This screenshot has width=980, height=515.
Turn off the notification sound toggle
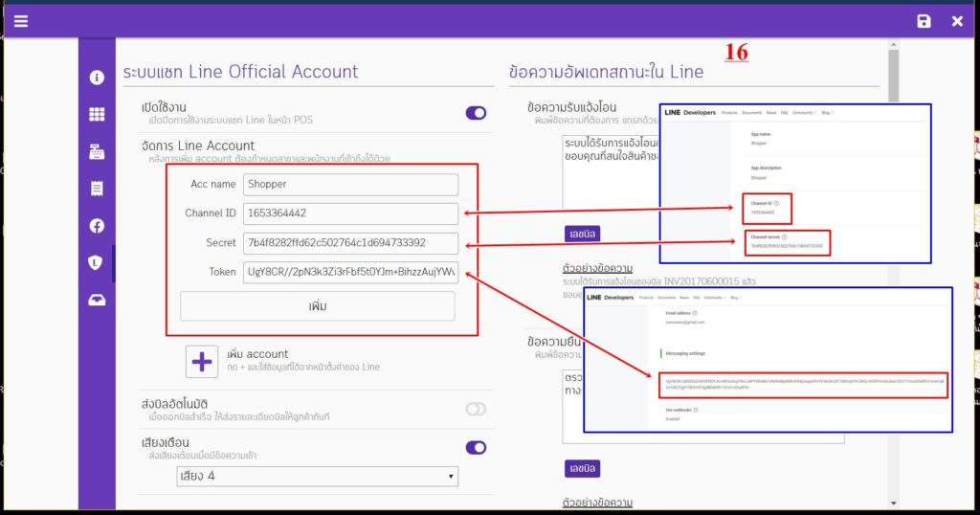(476, 447)
